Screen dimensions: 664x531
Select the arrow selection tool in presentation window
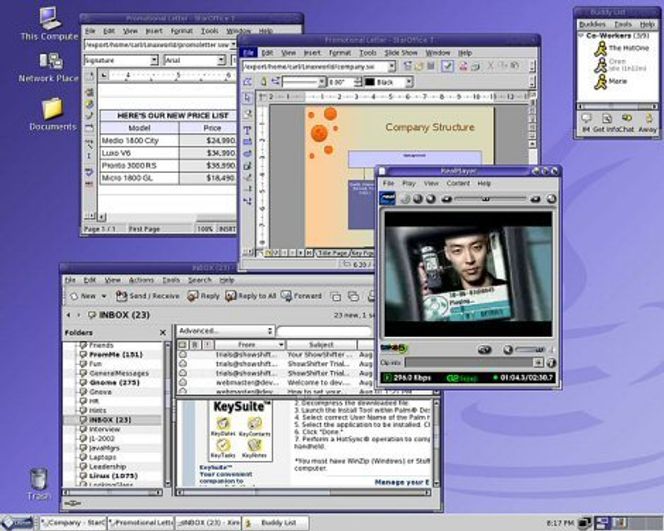[248, 98]
